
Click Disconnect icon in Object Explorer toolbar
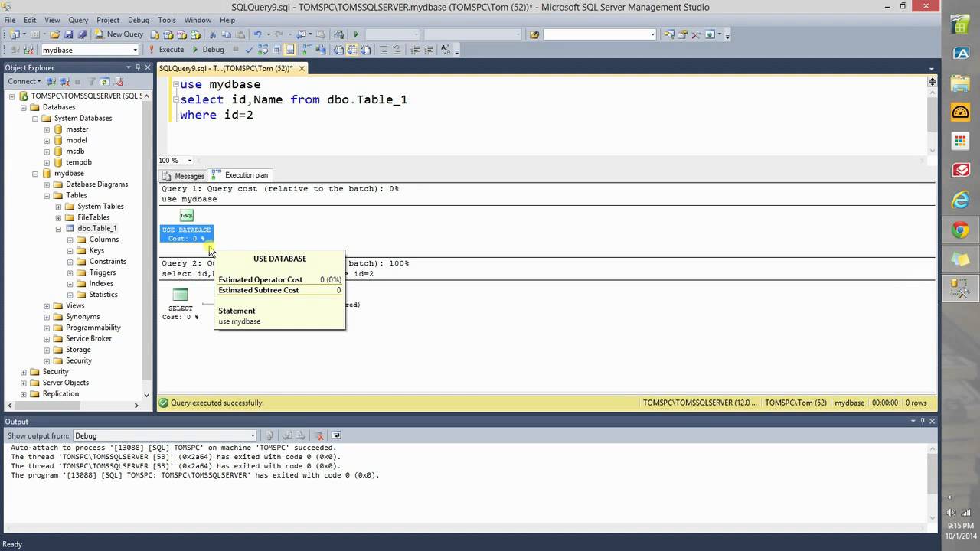[x=64, y=81]
